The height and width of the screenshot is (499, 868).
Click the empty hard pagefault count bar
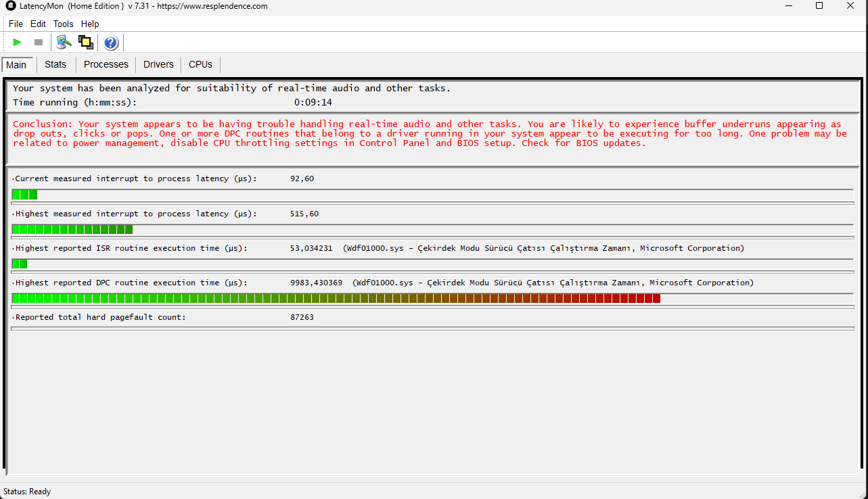[x=432, y=329]
